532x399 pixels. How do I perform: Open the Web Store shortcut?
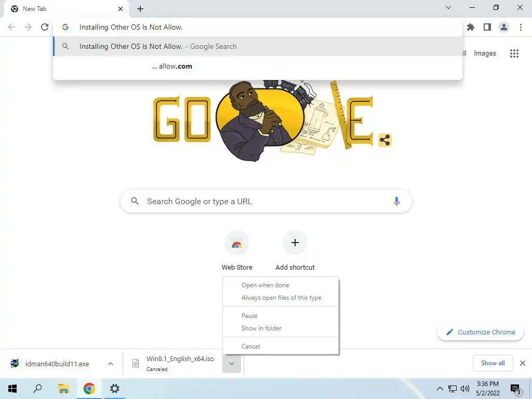click(237, 250)
